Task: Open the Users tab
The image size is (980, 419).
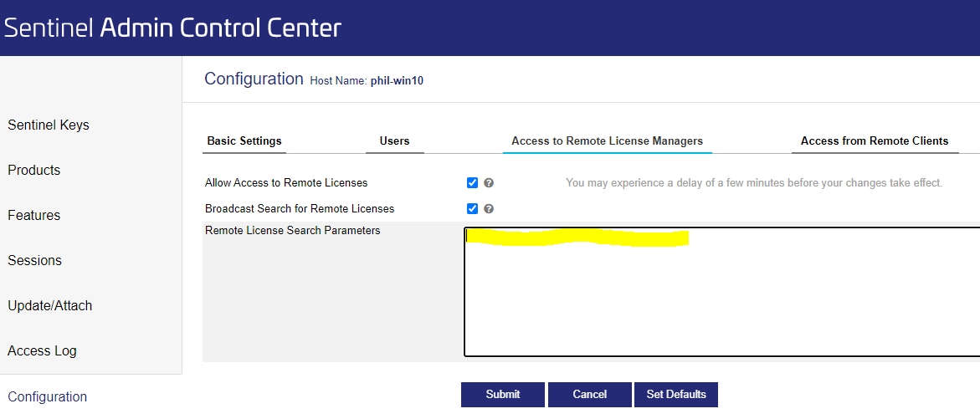Action: 394,141
